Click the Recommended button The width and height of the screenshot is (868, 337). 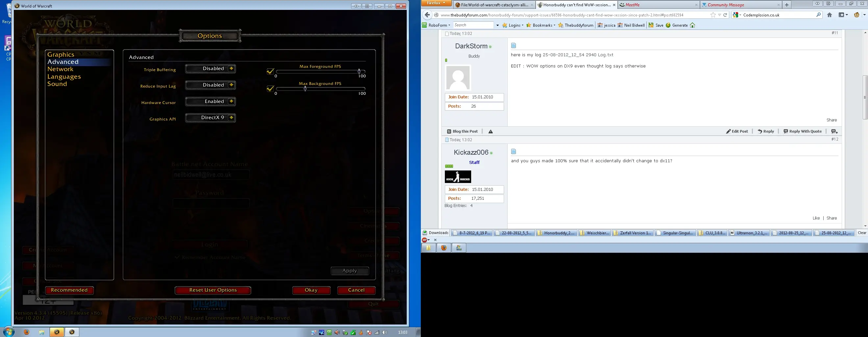click(x=69, y=290)
